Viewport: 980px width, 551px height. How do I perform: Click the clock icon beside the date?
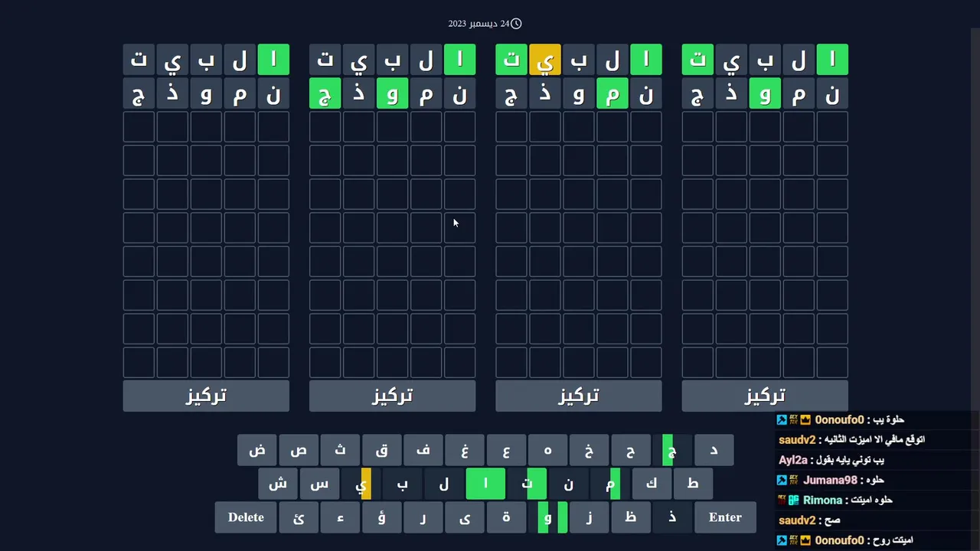point(516,24)
